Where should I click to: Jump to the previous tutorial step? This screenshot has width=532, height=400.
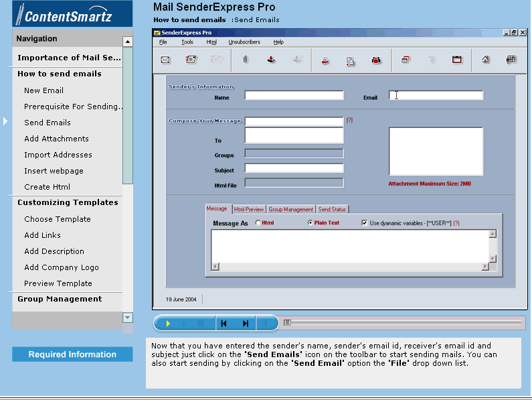(224, 324)
